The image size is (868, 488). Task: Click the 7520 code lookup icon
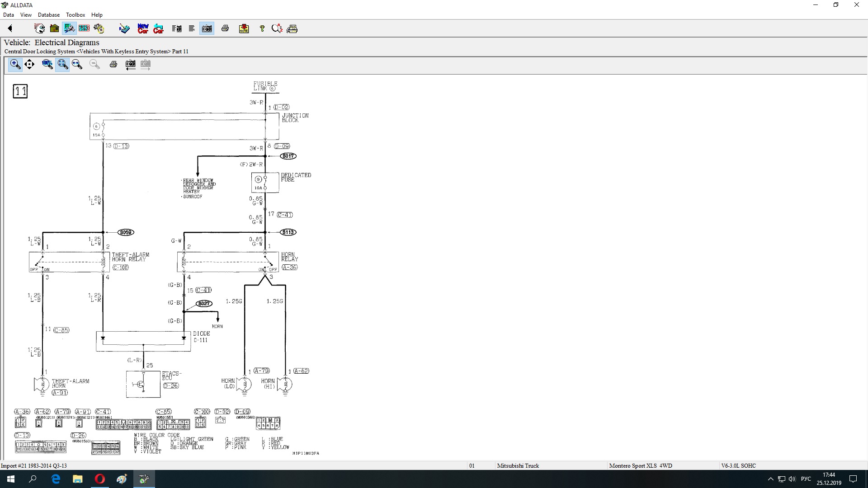84,28
